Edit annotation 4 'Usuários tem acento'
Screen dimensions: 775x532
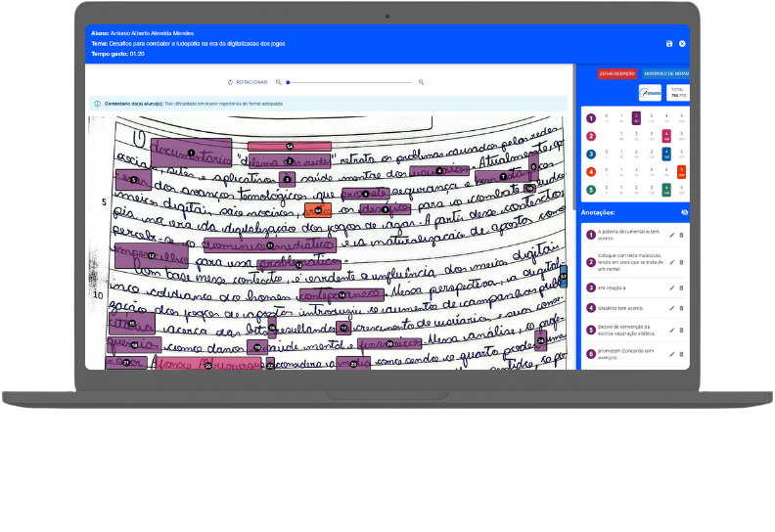coord(671,308)
